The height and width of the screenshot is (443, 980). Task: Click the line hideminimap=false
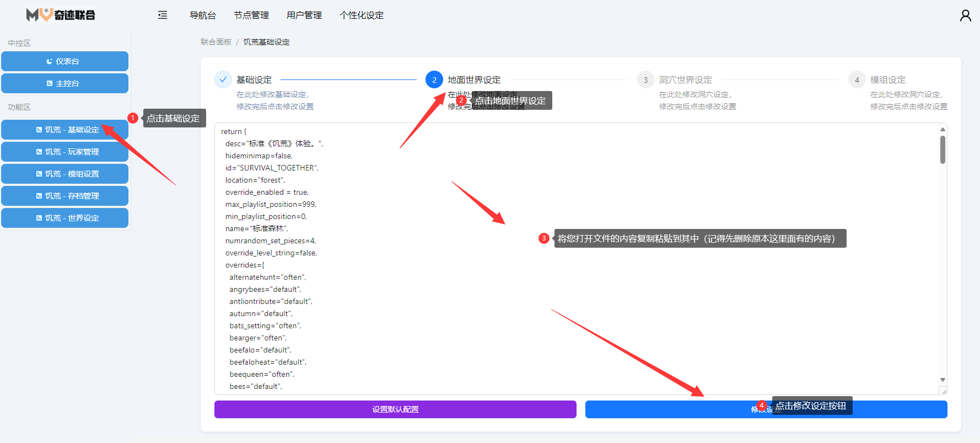click(259, 156)
